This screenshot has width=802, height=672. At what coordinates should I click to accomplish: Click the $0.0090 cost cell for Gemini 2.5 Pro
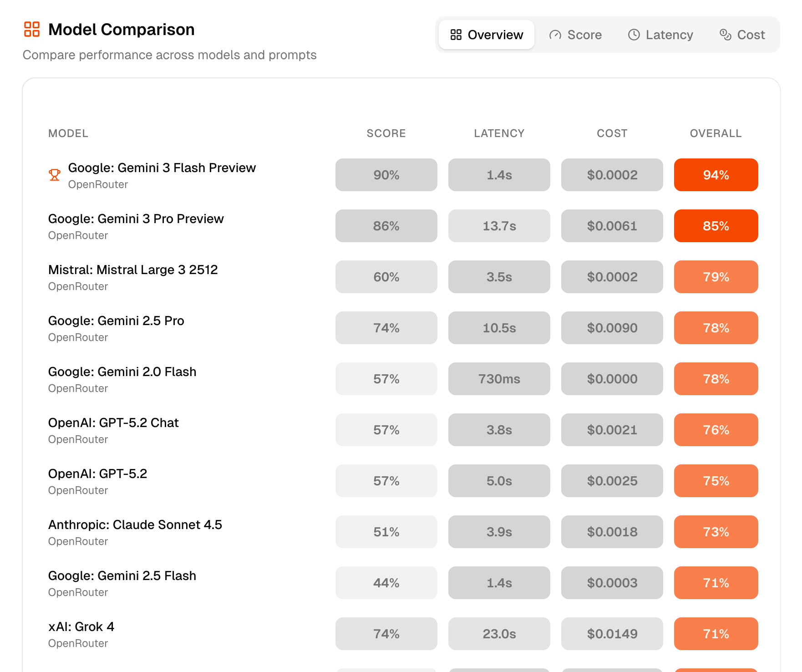[x=612, y=328]
